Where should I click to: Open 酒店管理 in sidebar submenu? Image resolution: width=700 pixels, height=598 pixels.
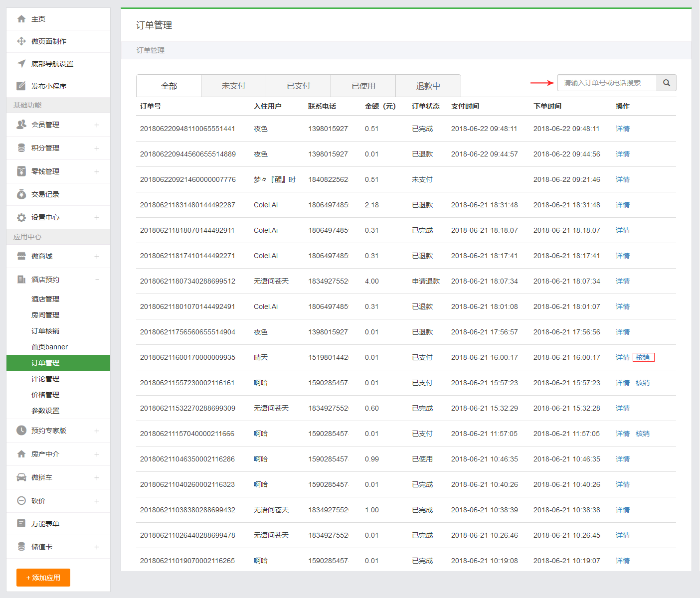pyautogui.click(x=45, y=299)
